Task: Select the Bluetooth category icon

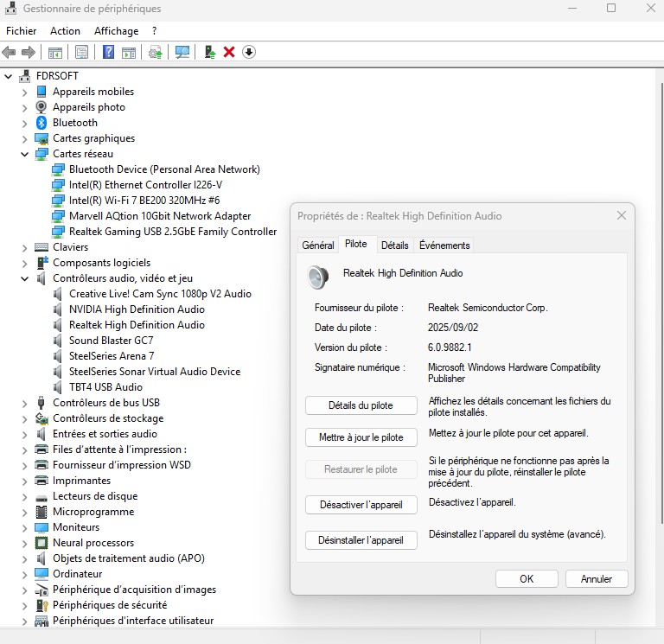Action: 41,123
